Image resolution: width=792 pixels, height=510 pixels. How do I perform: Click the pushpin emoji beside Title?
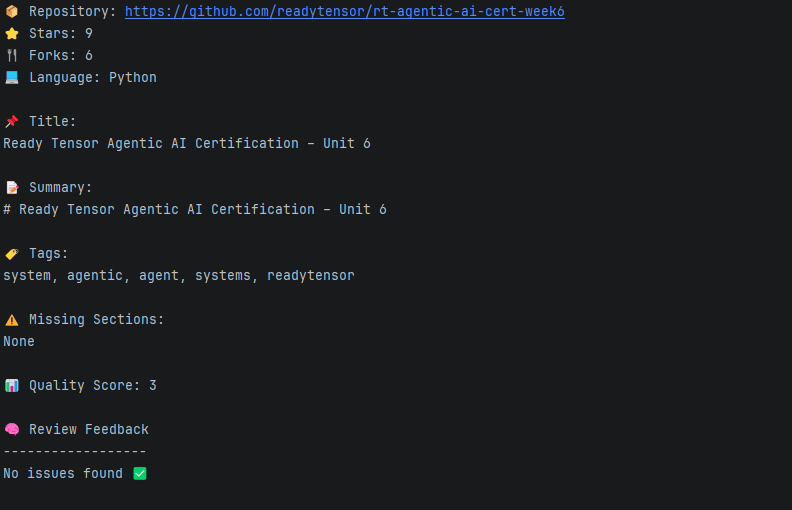pos(12,121)
